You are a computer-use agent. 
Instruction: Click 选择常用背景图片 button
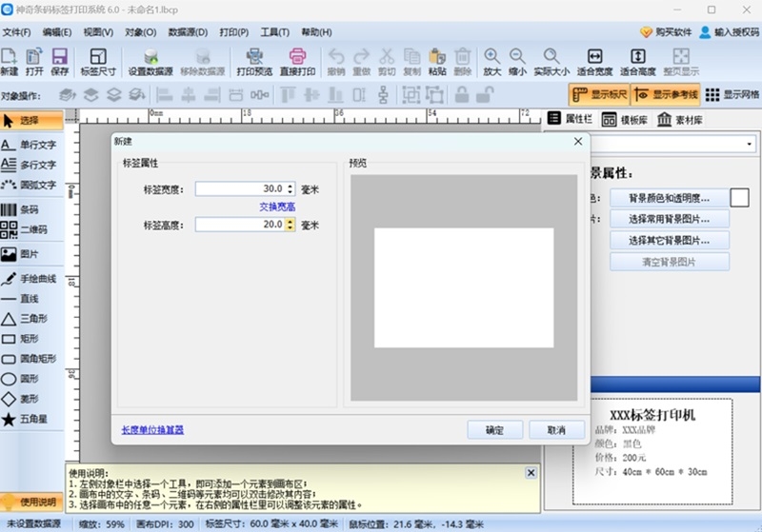point(670,219)
